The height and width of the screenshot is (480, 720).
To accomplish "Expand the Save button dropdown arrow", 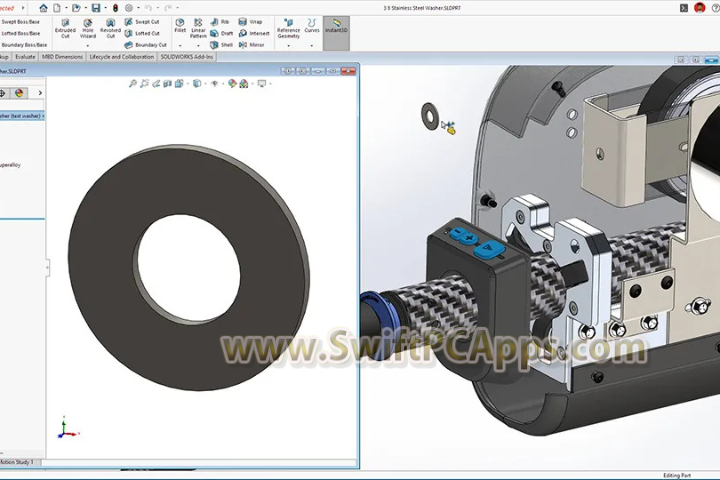I will point(102,8).
